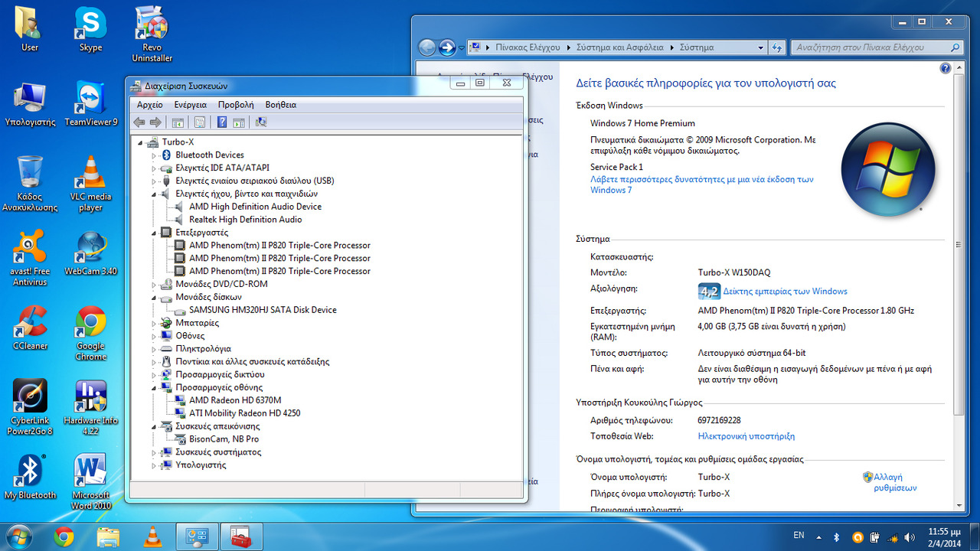
Task: Show hidden tray icons arrow
Action: point(818,537)
